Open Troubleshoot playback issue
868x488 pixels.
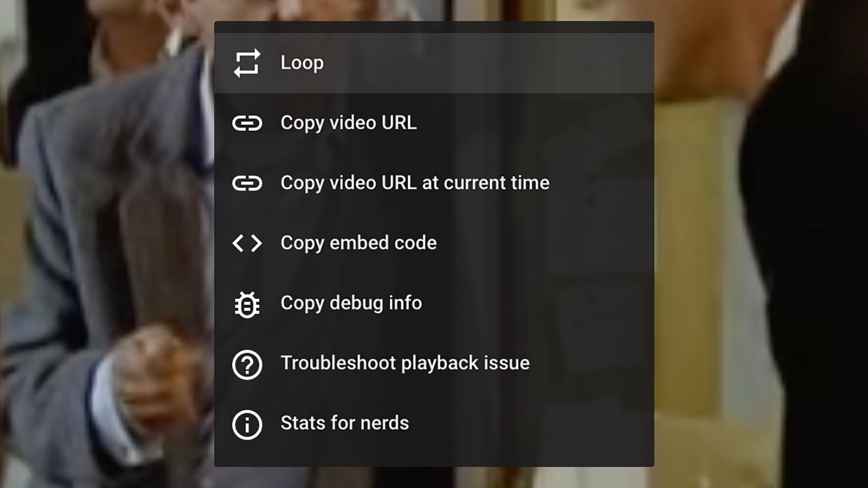click(405, 363)
